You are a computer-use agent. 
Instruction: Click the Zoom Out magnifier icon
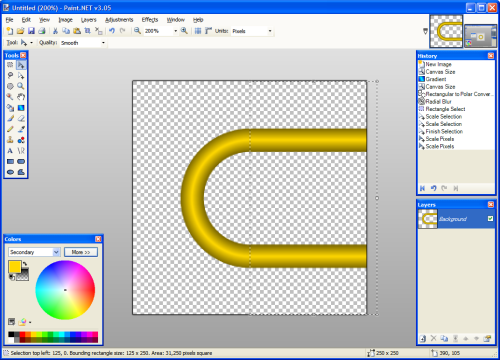(137, 31)
